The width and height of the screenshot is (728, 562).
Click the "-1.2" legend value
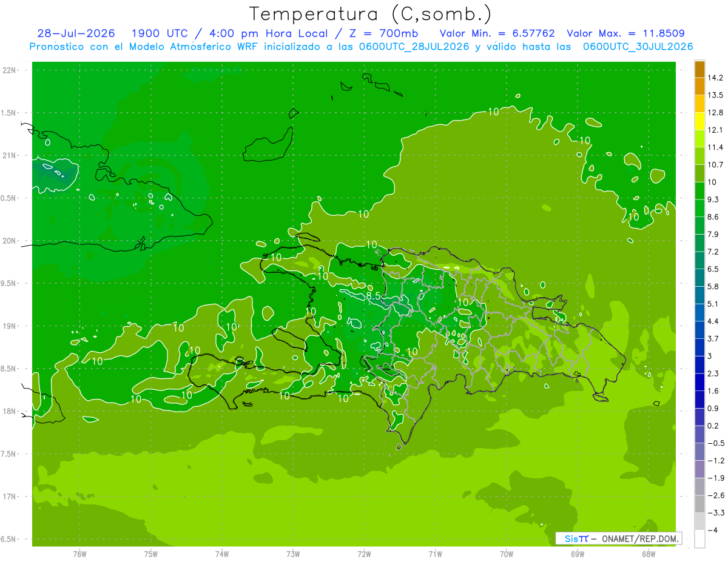click(715, 460)
